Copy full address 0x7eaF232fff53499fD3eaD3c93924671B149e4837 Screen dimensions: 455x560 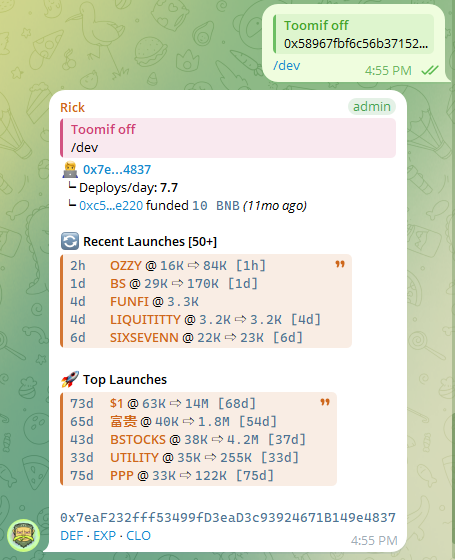[228, 517]
